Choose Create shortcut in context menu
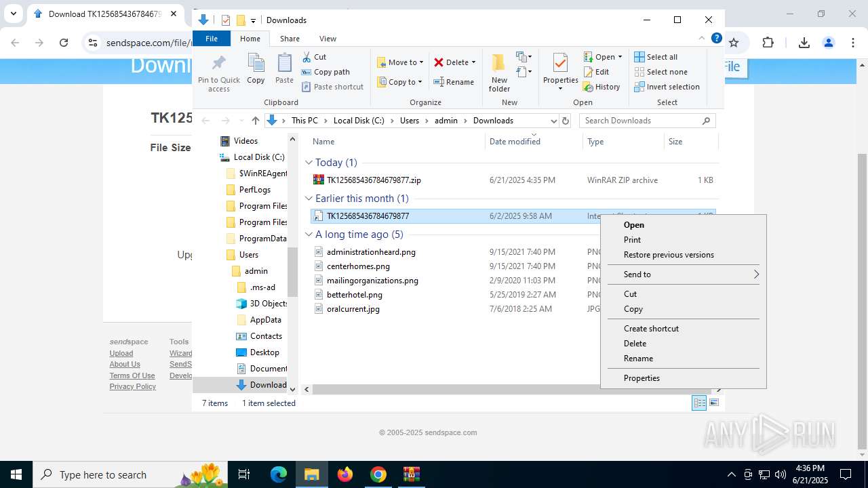Viewport: 868px width, 488px height. tap(683, 329)
